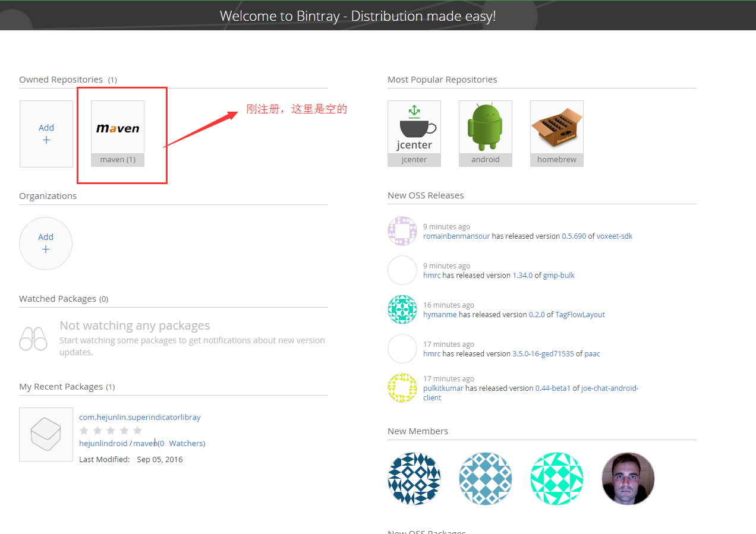Rate the package with the fifth star
756x534 pixels.
(137, 430)
